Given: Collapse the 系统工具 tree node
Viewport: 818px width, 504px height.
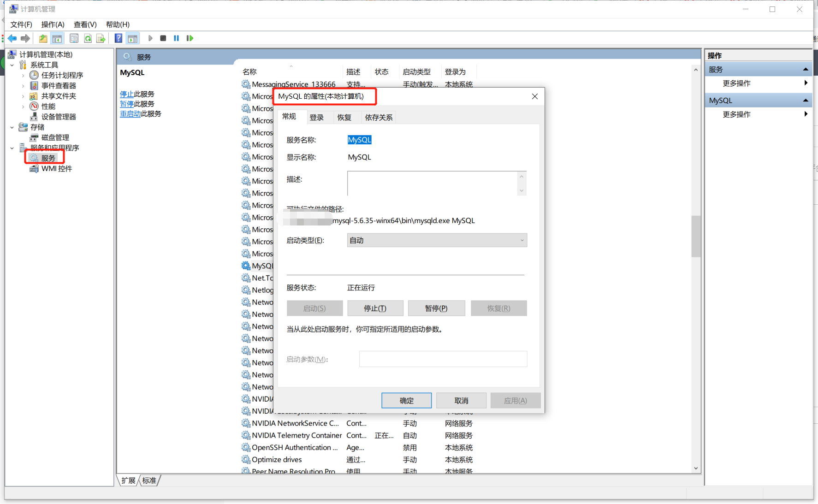Looking at the screenshot, I should (12, 65).
